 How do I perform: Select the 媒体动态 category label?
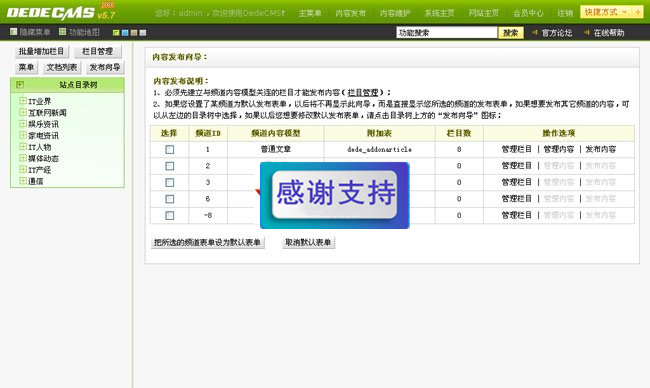click(x=43, y=158)
